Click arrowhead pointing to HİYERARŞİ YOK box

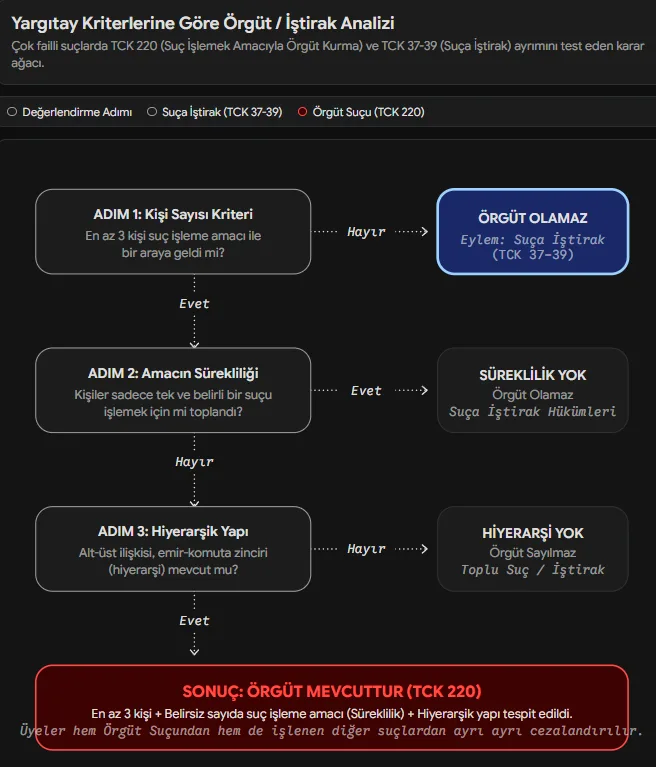(425, 549)
